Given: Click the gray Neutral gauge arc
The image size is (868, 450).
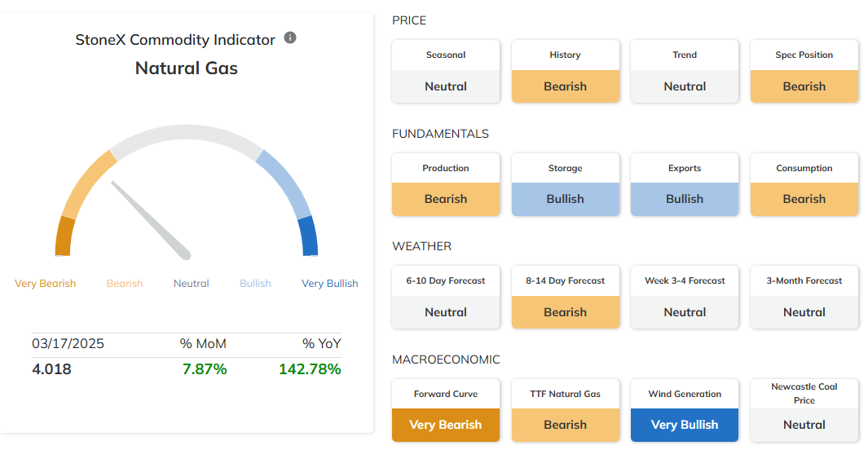Looking at the screenshot, I should [x=187, y=134].
